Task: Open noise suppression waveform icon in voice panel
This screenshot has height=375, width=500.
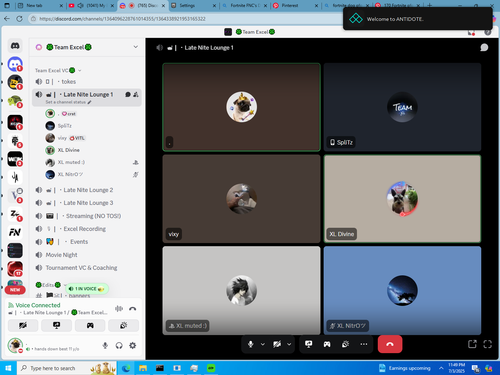Action: click(x=119, y=309)
